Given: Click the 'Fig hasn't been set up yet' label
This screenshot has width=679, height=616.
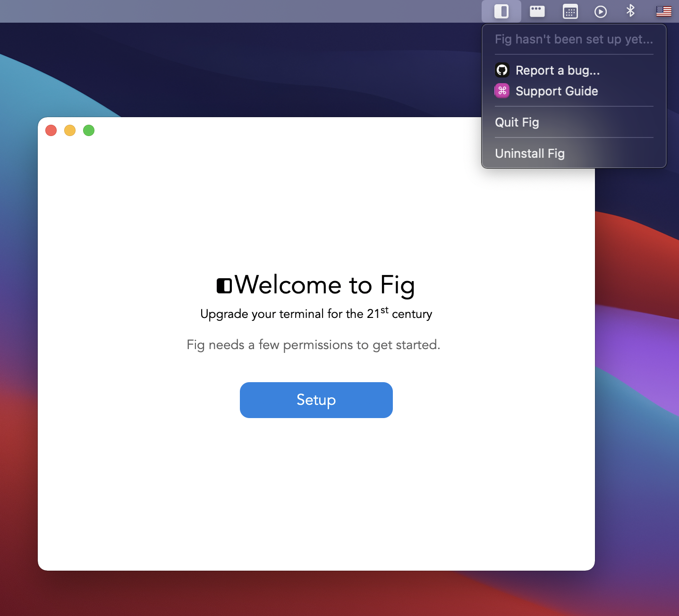Looking at the screenshot, I should point(574,39).
